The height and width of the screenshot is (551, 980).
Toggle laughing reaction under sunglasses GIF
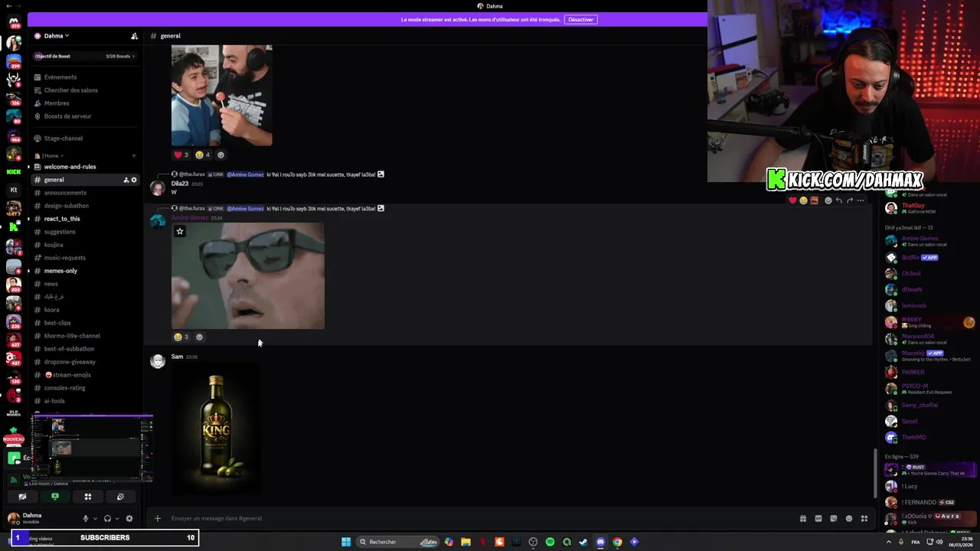pyautogui.click(x=181, y=337)
